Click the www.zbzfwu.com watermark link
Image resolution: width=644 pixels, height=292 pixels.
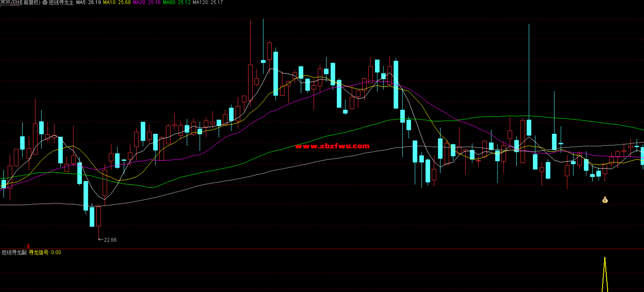tap(332, 146)
